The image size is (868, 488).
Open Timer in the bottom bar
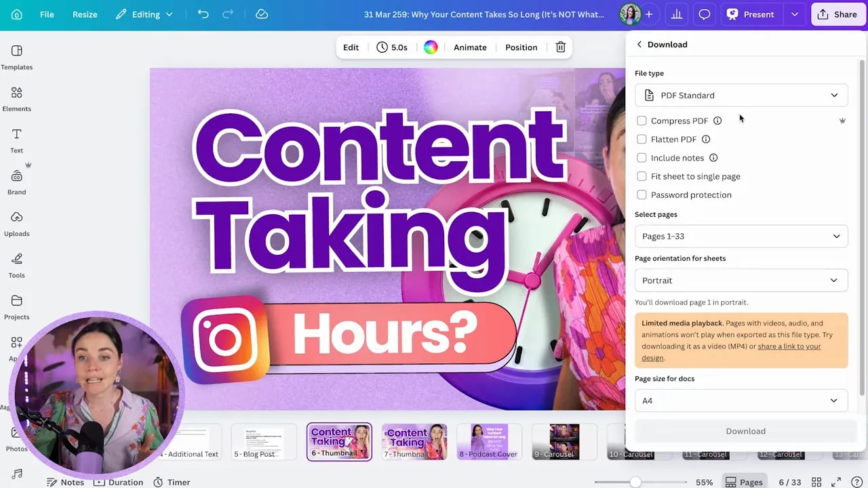(172, 482)
